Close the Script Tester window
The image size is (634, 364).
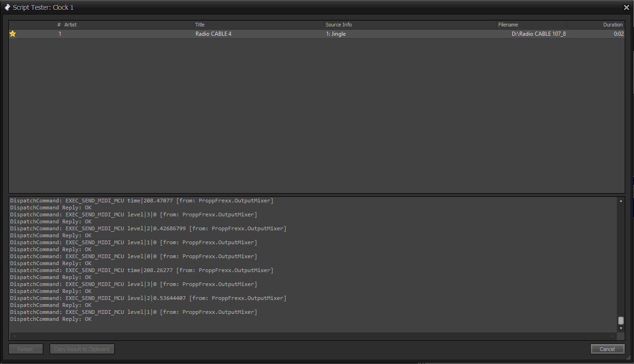(x=626, y=7)
